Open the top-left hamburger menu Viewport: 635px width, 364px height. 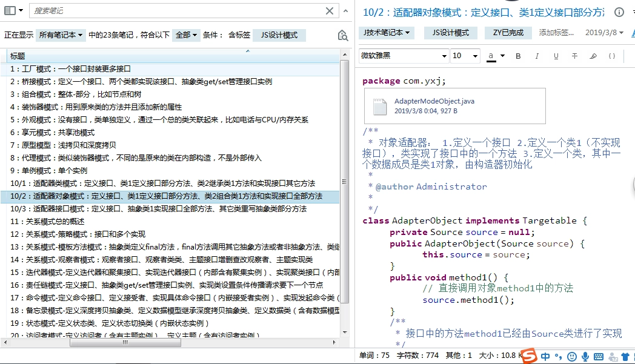(11, 11)
